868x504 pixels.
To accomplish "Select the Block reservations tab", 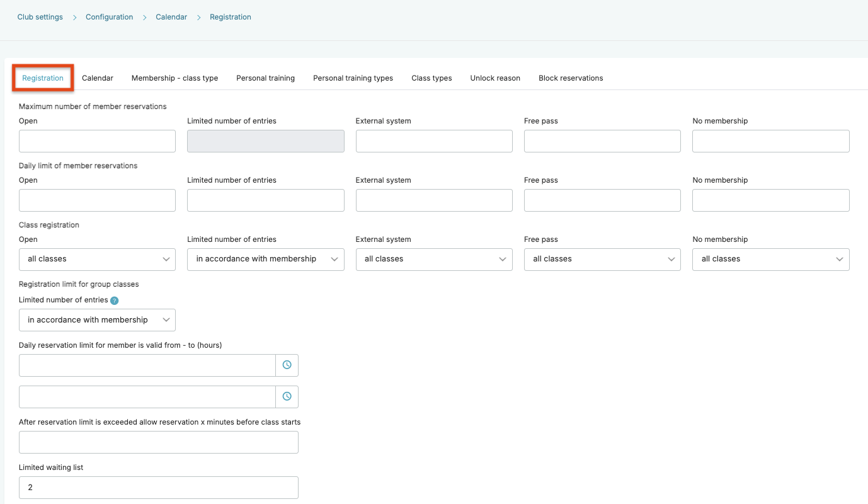I will point(571,78).
